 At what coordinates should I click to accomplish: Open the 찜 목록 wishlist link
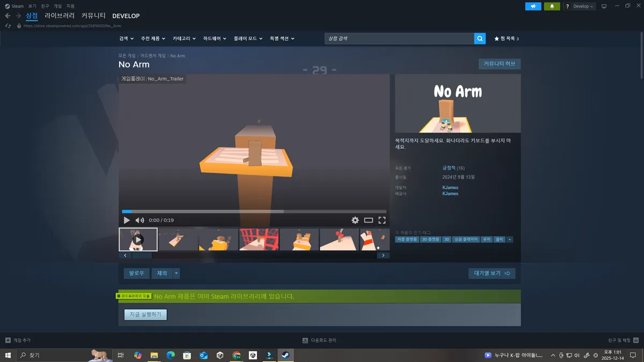(x=506, y=39)
